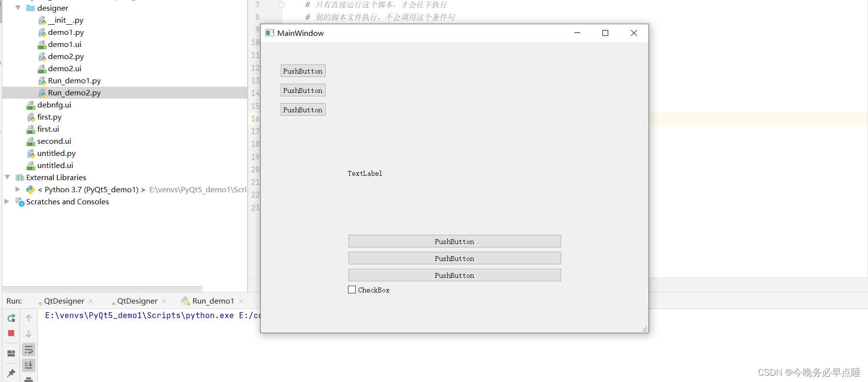Click MainWindow title bar app icon

point(270,33)
